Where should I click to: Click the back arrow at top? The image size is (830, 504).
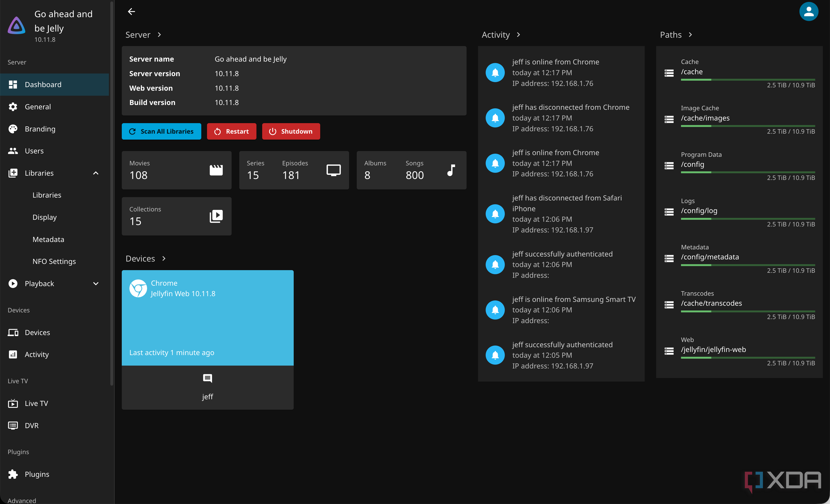pos(131,12)
